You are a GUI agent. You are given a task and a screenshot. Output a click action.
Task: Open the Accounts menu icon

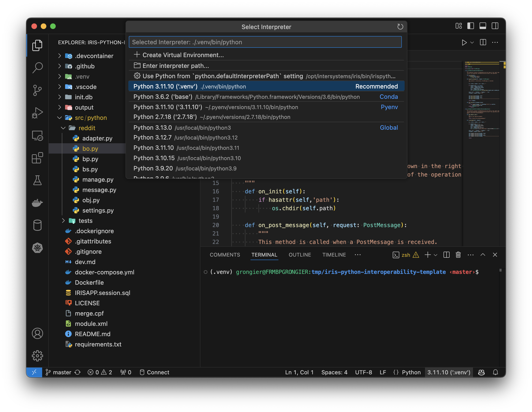click(37, 333)
